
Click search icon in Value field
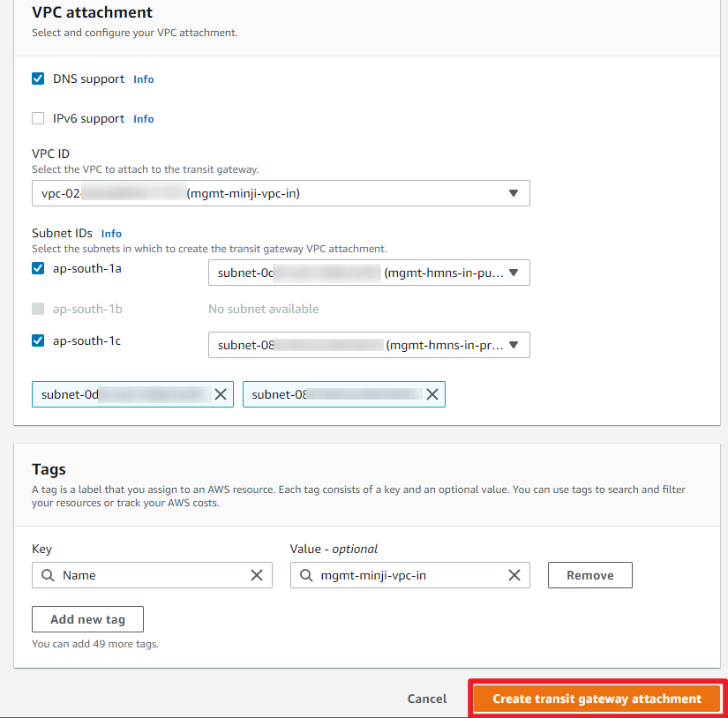(306, 575)
